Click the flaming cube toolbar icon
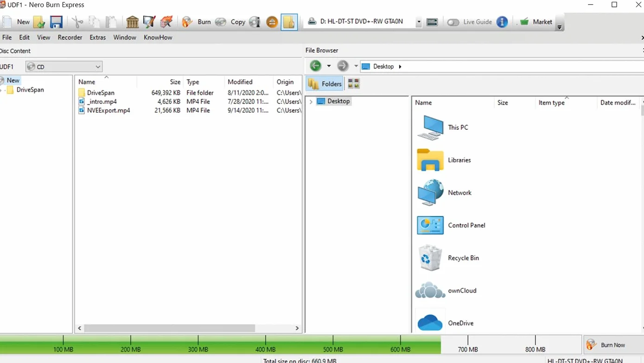The width and height of the screenshot is (644, 363). [x=166, y=22]
